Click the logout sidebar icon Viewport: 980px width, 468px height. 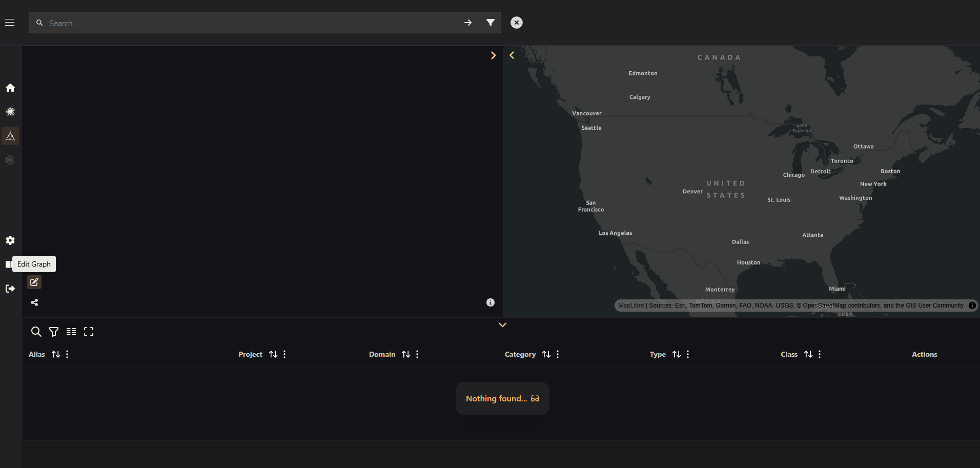(10, 289)
